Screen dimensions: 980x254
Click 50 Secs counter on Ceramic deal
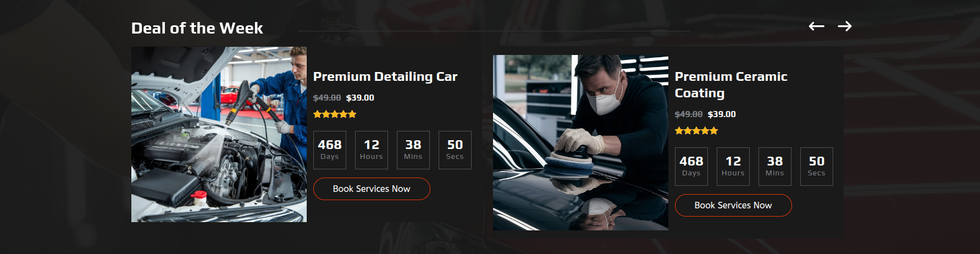point(817,167)
